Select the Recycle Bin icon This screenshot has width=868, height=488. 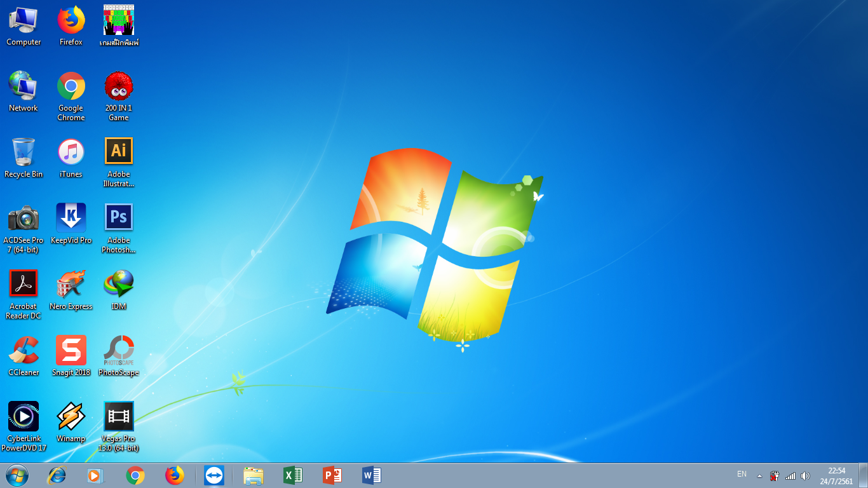(x=24, y=158)
